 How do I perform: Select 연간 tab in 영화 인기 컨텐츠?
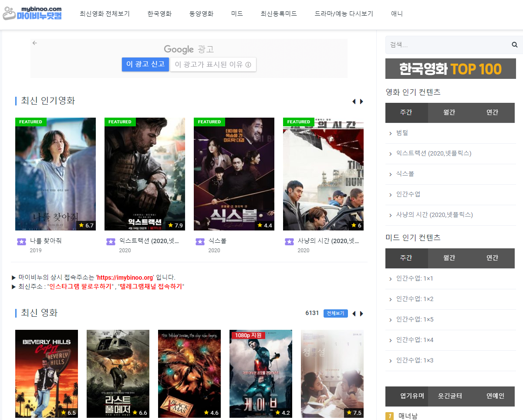click(x=493, y=112)
